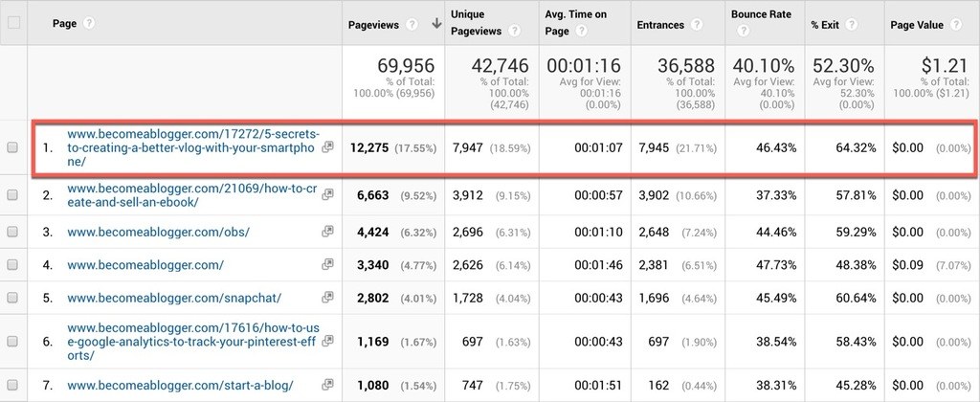
Task: Click exit rate 64.32% in row 1
Action: pyautogui.click(x=855, y=148)
